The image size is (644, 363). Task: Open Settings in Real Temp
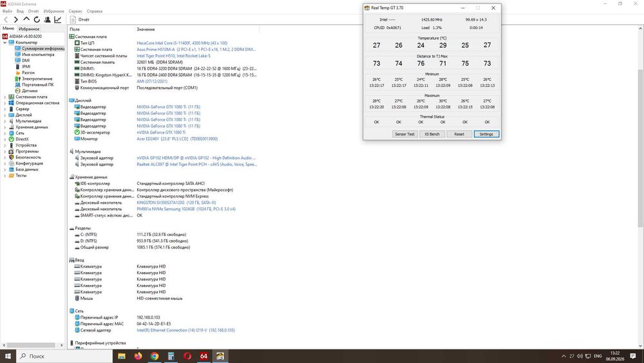click(x=486, y=134)
